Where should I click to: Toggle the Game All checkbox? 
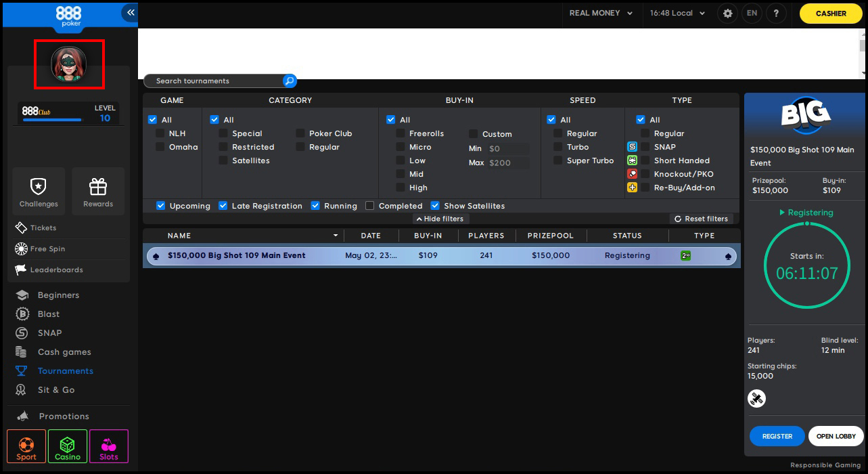[x=152, y=120]
